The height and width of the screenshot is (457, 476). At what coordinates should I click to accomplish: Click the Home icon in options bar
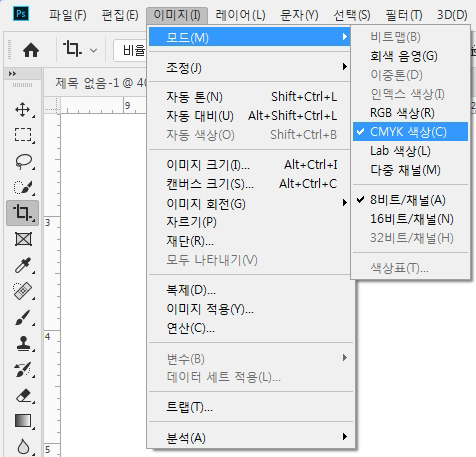pos(31,50)
